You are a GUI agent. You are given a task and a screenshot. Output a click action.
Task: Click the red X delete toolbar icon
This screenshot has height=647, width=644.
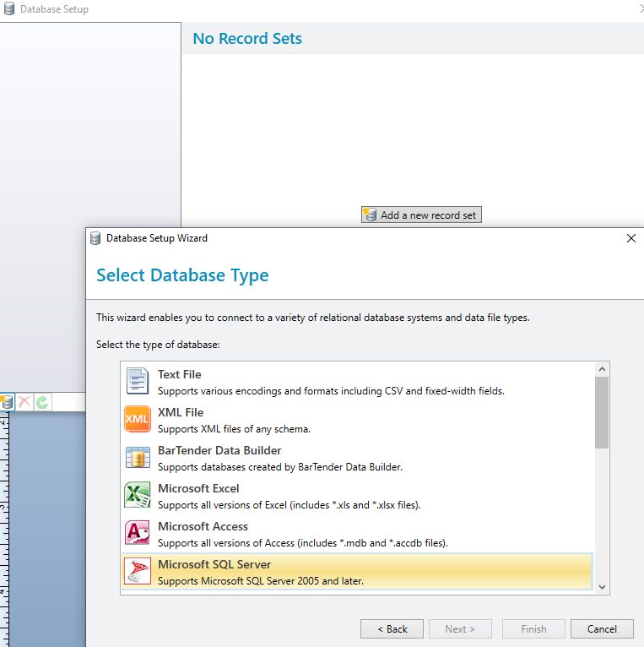pyautogui.click(x=24, y=402)
